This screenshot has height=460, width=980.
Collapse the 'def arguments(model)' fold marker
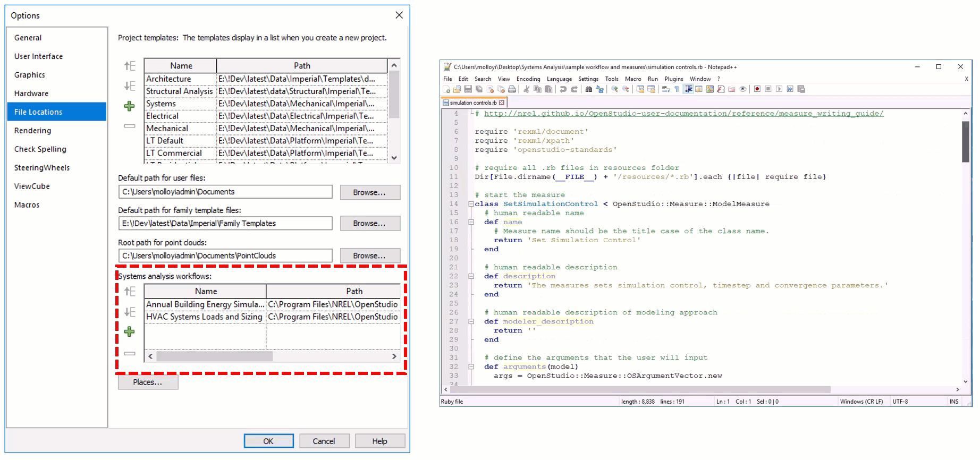471,367
